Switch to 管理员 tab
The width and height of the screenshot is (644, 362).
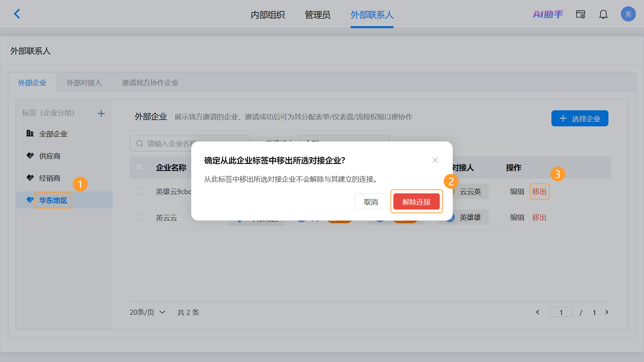pyautogui.click(x=317, y=15)
